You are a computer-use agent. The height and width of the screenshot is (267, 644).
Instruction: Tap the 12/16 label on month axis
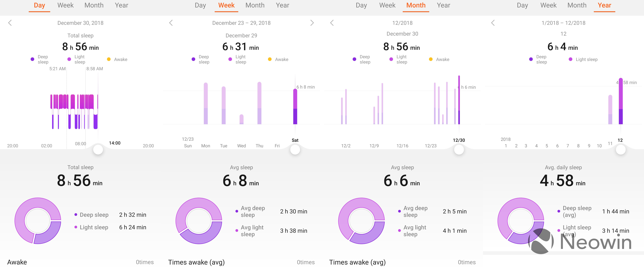tap(402, 146)
